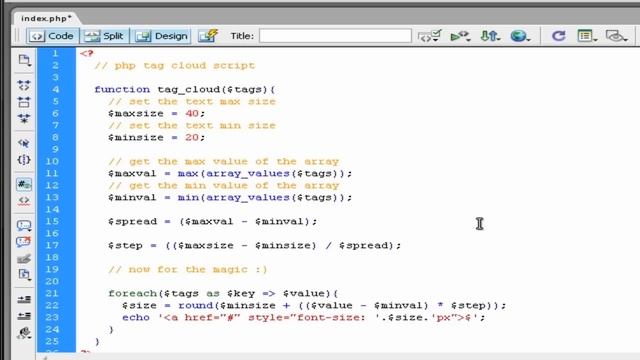Click the Expand All icon
Image resolution: width=640 pixels, height=360 pixels.
[24, 119]
